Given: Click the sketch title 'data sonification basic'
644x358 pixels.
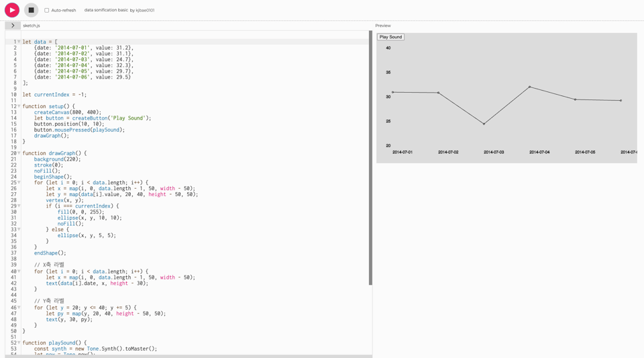Looking at the screenshot, I should [106, 11].
